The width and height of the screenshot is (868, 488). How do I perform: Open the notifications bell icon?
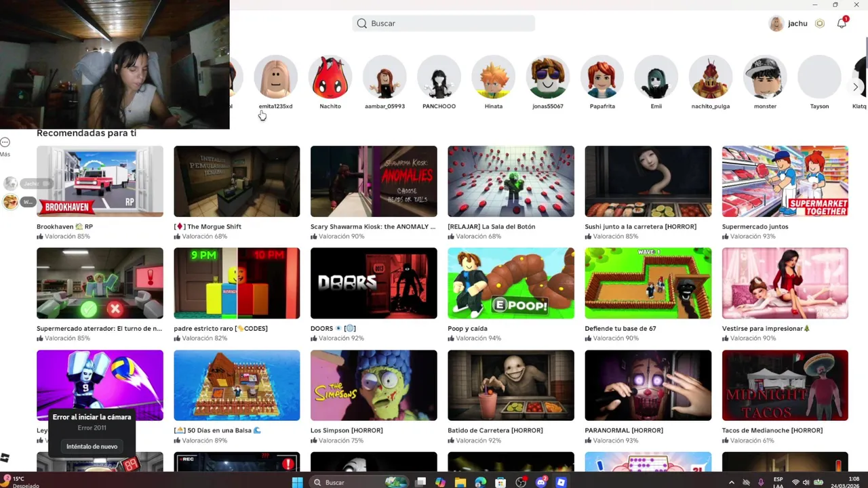[842, 23]
